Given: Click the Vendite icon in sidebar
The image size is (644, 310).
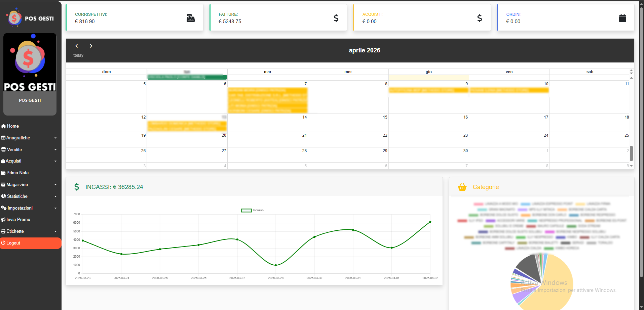Looking at the screenshot, I should (x=4, y=149).
